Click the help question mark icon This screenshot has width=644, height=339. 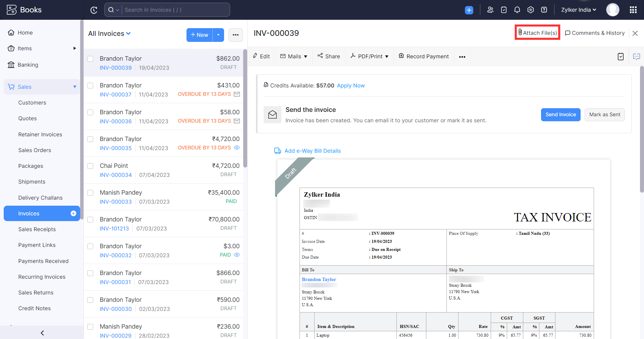coord(544,10)
